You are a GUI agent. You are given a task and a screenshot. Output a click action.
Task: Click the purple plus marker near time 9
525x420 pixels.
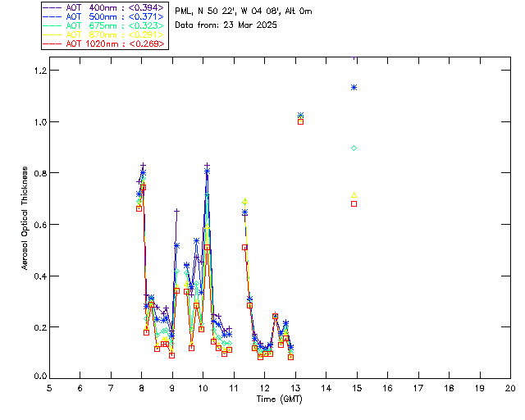tap(176, 211)
